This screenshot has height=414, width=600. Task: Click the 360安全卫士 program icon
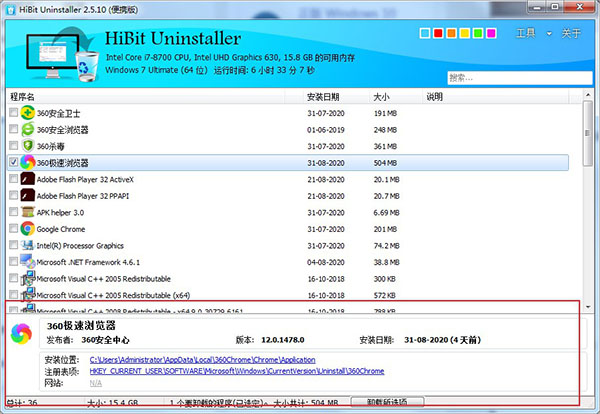point(28,113)
